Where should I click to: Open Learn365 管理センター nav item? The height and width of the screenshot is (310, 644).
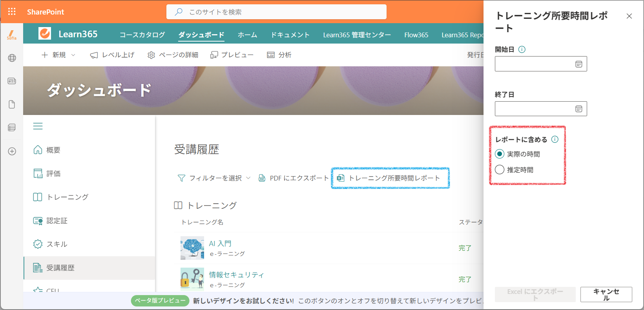(x=357, y=35)
